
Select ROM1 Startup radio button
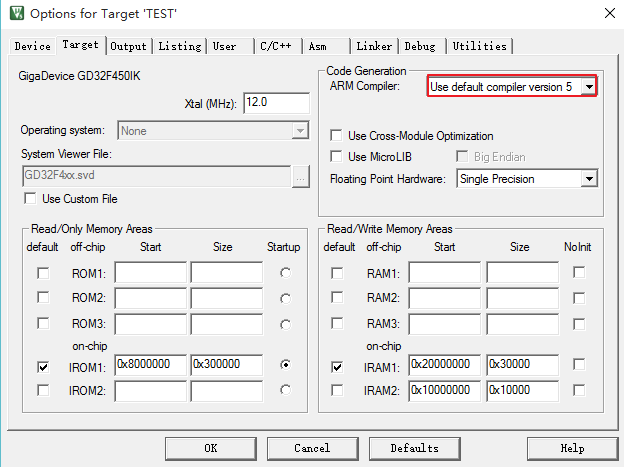pyautogui.click(x=285, y=273)
